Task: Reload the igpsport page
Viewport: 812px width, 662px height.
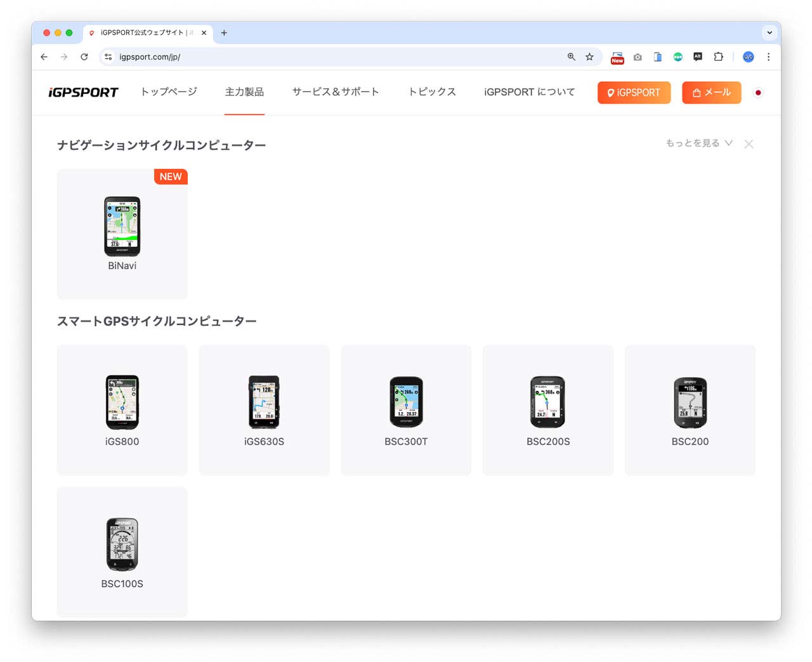Action: (84, 56)
